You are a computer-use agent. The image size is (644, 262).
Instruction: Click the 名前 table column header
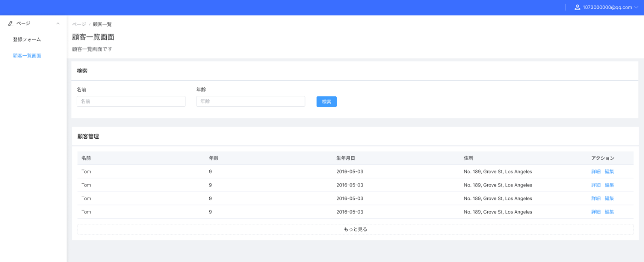pyautogui.click(x=86, y=158)
